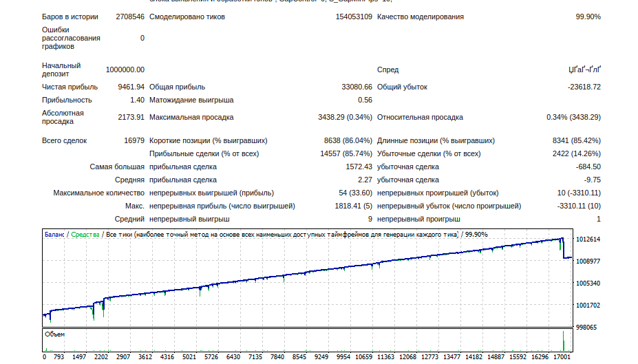638x364 pixels.
Task: Click the 'Матожидание выигрыша' label
Action: pyautogui.click(x=191, y=100)
